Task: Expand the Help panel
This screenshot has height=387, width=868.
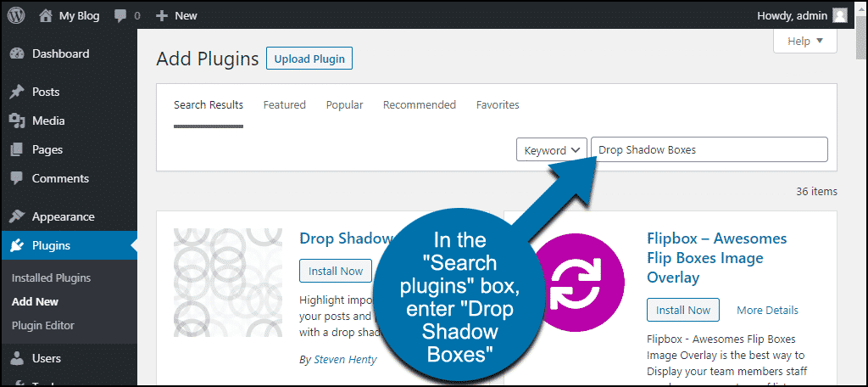Action: click(805, 41)
